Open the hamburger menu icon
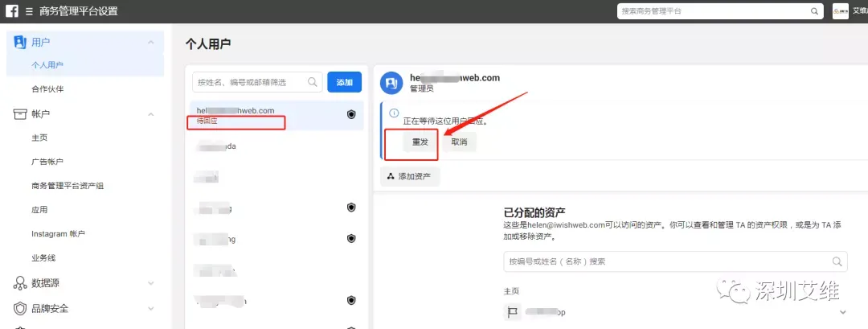 30,11
